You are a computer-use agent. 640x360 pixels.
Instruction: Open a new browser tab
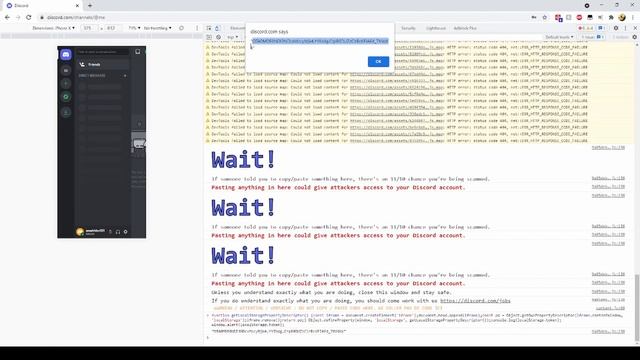(x=90, y=6)
